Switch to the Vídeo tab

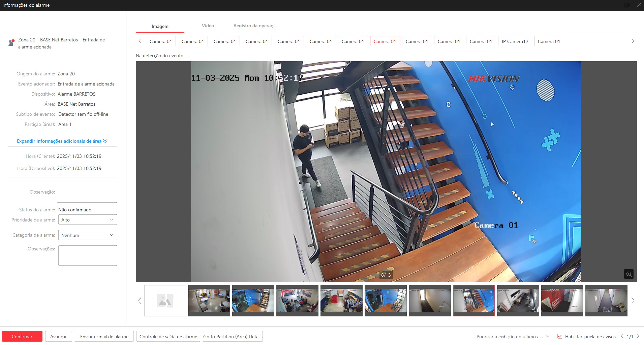point(208,26)
